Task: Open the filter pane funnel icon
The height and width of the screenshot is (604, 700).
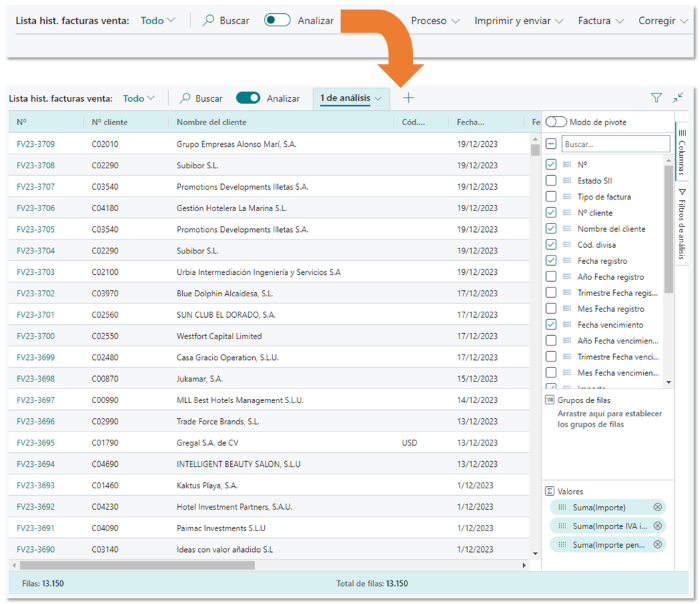Action: coord(656,98)
